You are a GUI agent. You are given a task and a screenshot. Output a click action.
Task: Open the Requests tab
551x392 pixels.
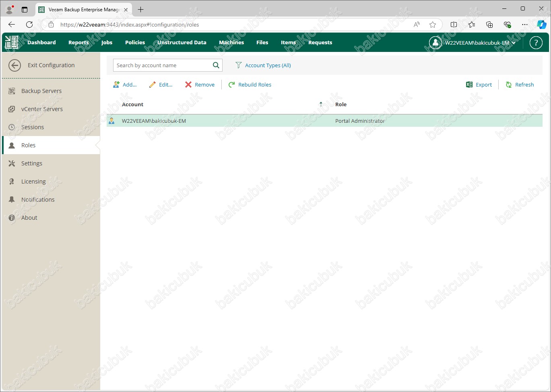coord(320,42)
